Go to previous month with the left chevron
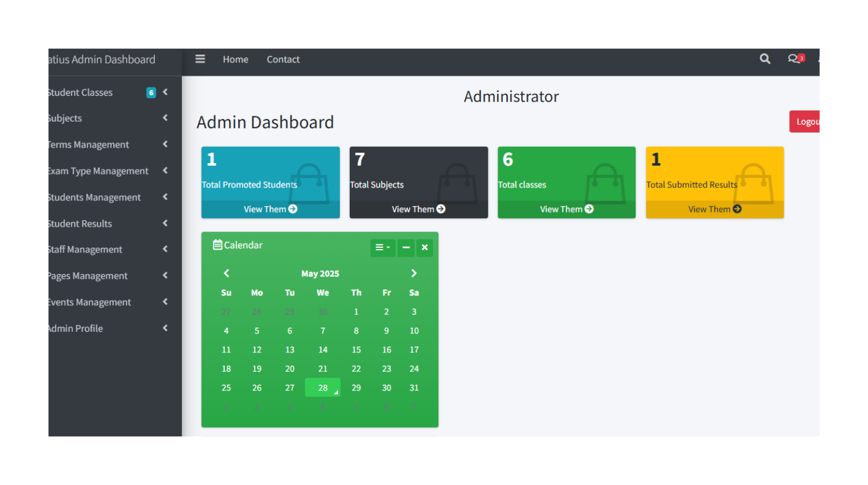The width and height of the screenshot is (868, 485). [x=227, y=273]
